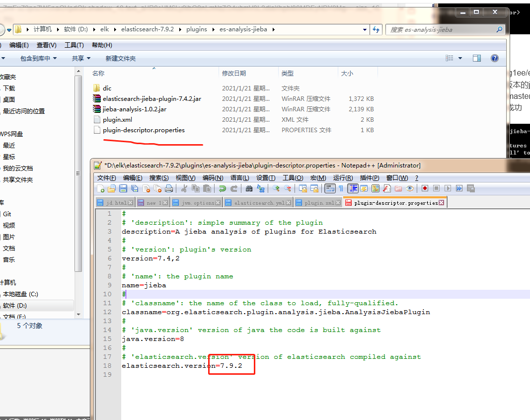Save the current file in Notepad++ toolbar
This screenshot has width=530, height=420.
click(x=123, y=189)
